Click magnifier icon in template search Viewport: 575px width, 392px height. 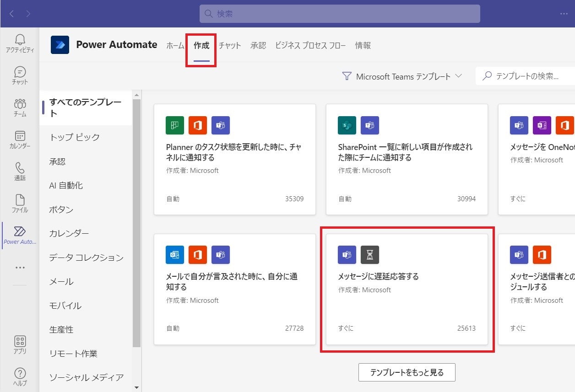tap(488, 76)
